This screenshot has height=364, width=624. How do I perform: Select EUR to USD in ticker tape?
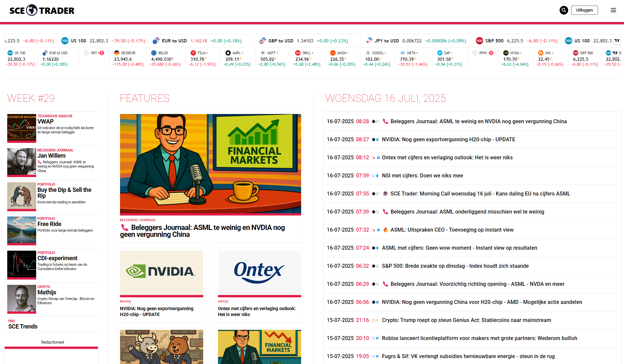pos(197,41)
